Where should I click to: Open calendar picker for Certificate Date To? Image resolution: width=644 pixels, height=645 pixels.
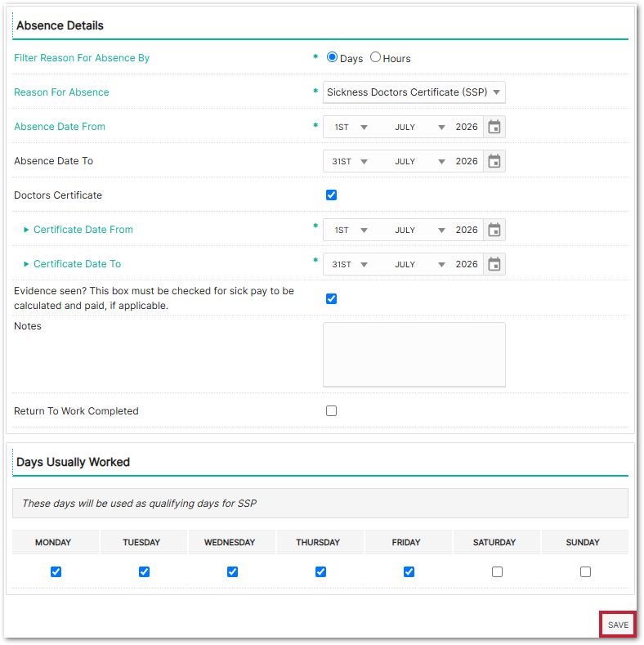[494, 264]
